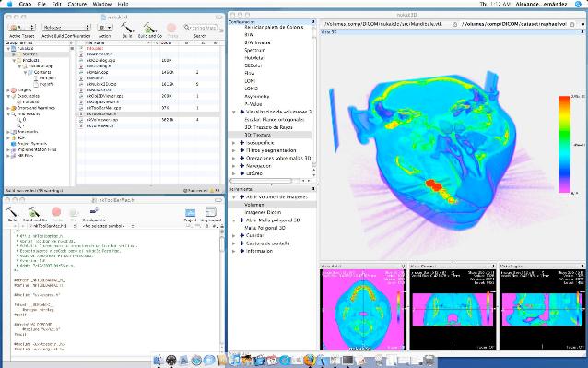Open the Action gear popup menu
This screenshot has width=588, height=368.
click(x=105, y=28)
